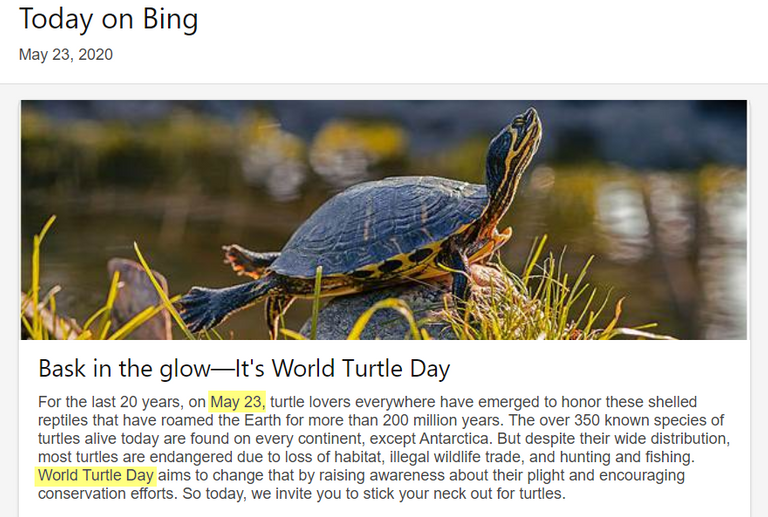The height and width of the screenshot is (517, 768).
Task: Click the "Today on Bing" heading
Action: 108,19
